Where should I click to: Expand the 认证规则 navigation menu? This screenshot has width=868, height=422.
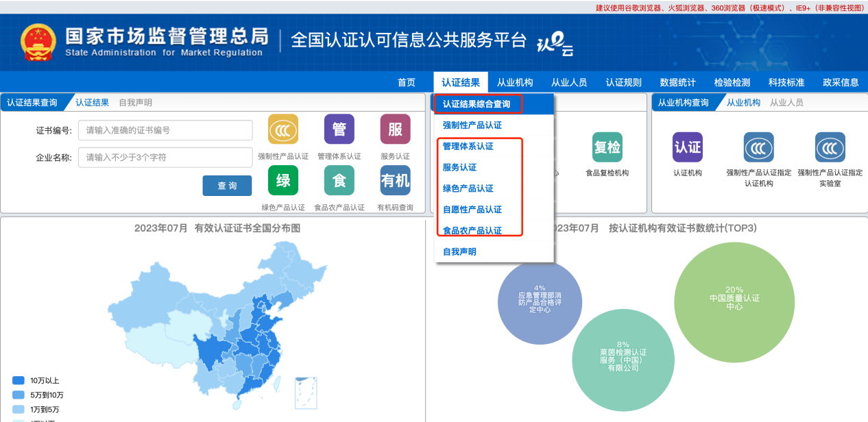pos(623,82)
